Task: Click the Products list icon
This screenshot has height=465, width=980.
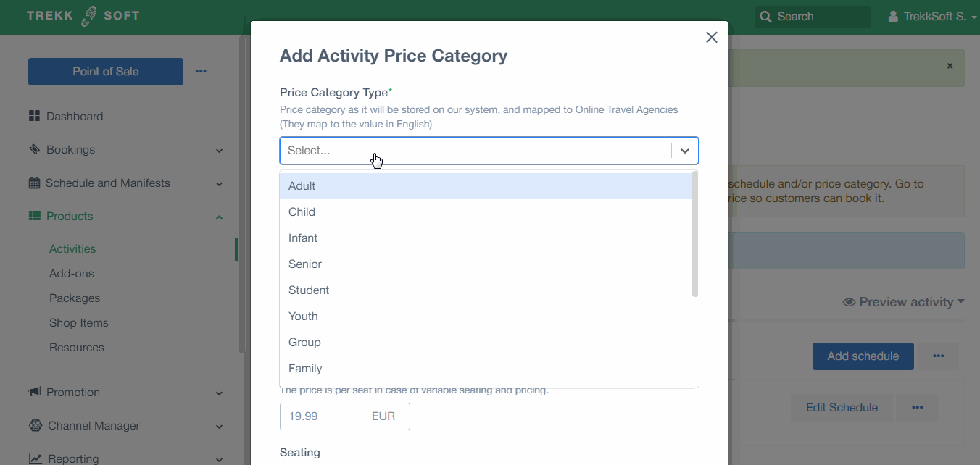Action: [x=34, y=216]
